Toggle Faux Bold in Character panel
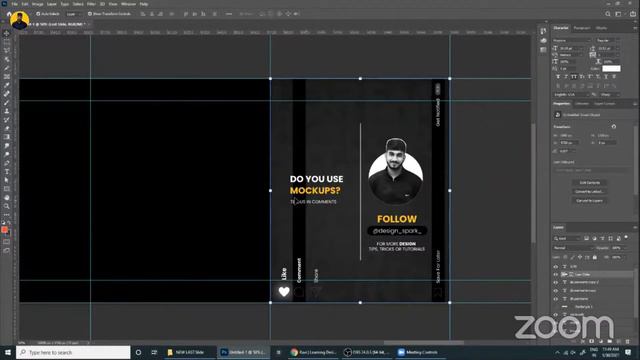640x360 pixels. pos(558,77)
